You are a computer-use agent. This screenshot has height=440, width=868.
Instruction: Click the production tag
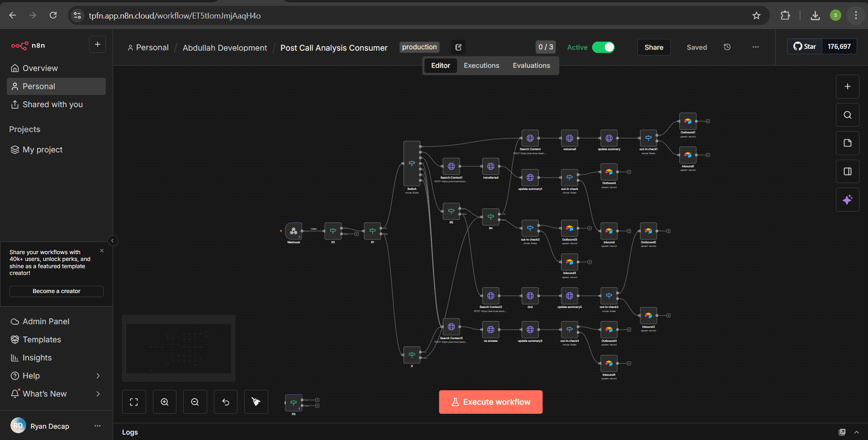(419, 47)
